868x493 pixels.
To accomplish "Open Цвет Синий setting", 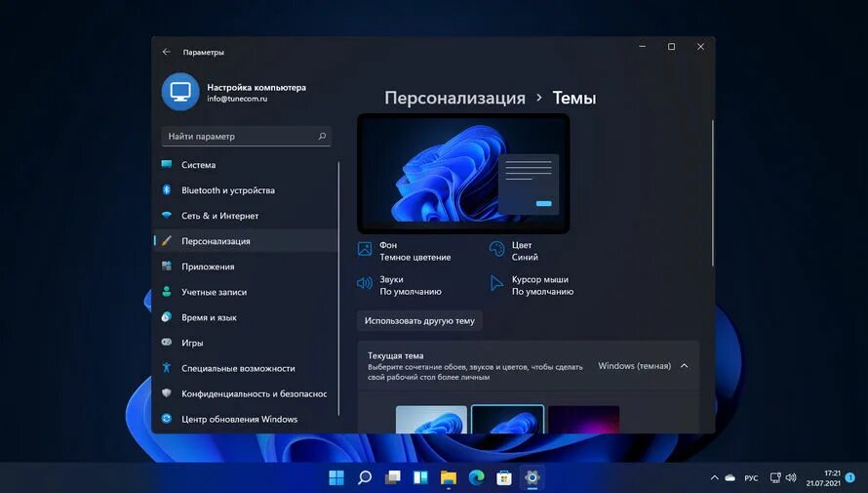I will tap(514, 251).
